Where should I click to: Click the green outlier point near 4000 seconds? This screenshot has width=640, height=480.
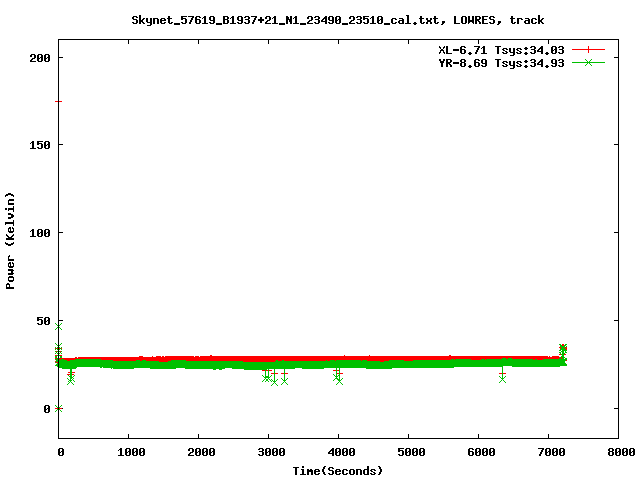click(x=339, y=381)
